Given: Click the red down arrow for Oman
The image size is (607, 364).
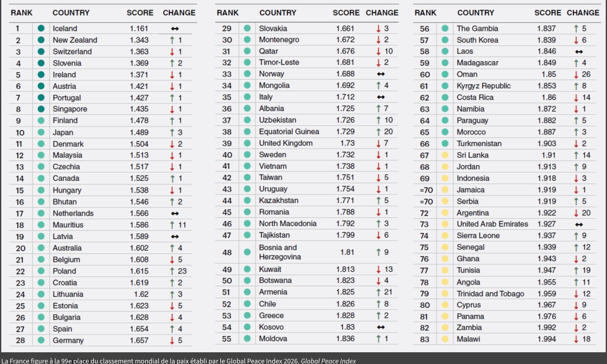Looking at the screenshot, I should click(x=576, y=74).
